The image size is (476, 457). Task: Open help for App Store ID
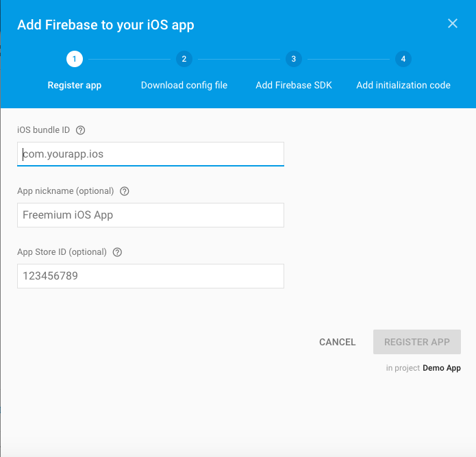117,252
